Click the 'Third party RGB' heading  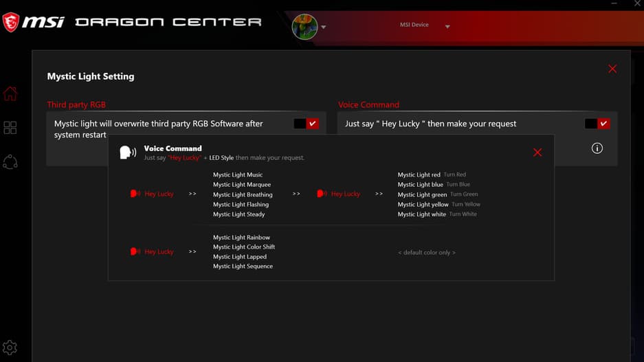coord(76,104)
